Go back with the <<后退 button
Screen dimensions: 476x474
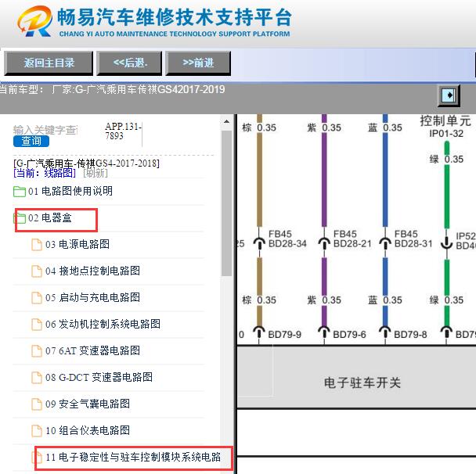tap(129, 63)
